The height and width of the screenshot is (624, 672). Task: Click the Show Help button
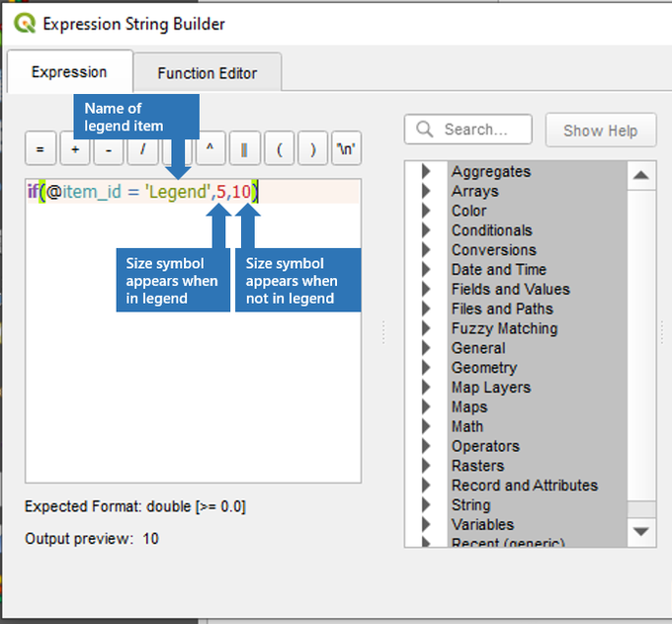601,130
